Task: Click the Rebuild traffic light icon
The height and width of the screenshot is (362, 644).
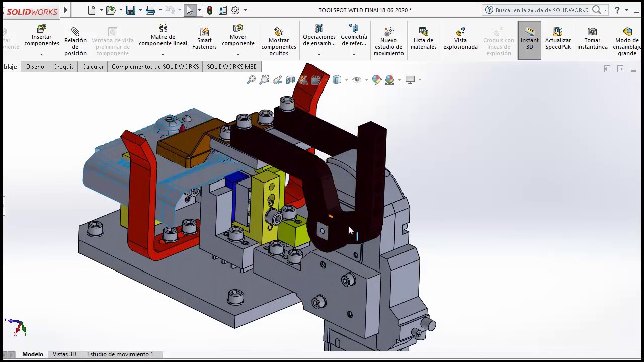Action: pyautogui.click(x=210, y=10)
